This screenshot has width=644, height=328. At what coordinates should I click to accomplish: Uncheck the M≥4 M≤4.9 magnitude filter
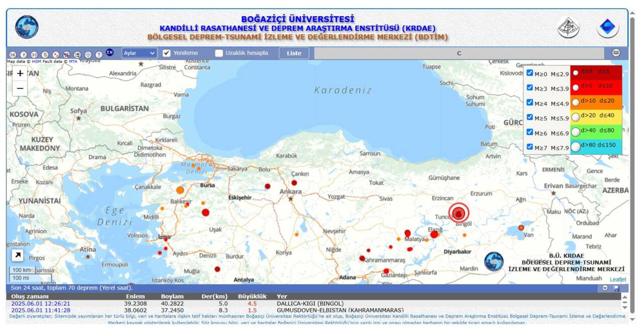click(x=530, y=102)
